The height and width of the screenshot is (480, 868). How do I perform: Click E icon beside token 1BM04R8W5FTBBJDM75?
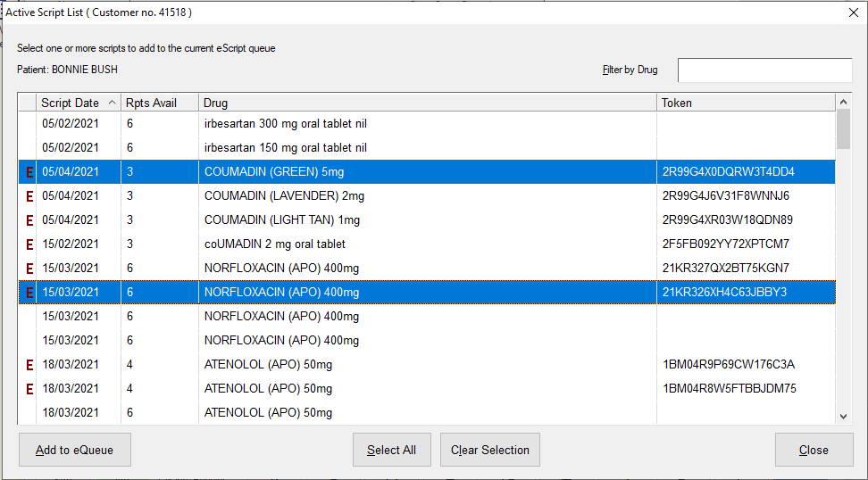pyautogui.click(x=29, y=389)
